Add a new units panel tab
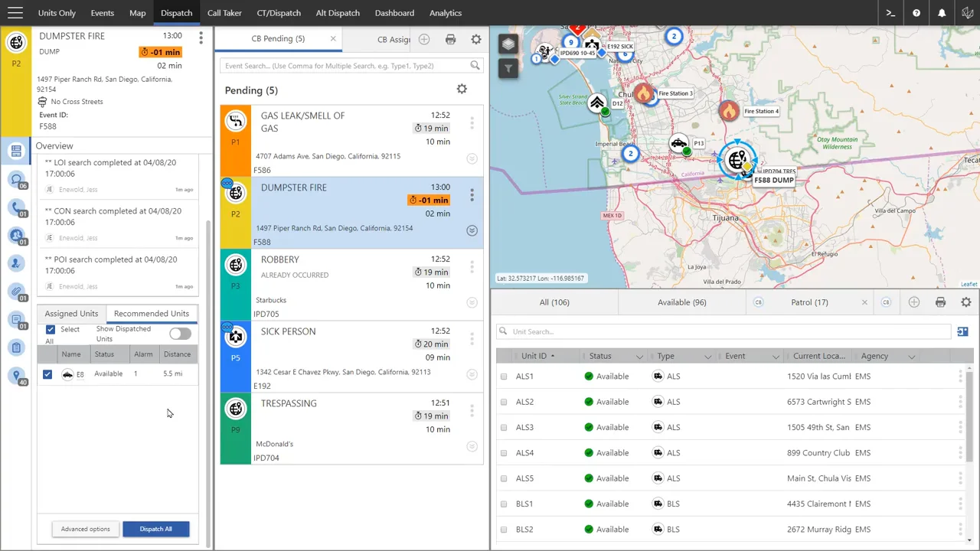This screenshot has height=551, width=980. pyautogui.click(x=914, y=302)
